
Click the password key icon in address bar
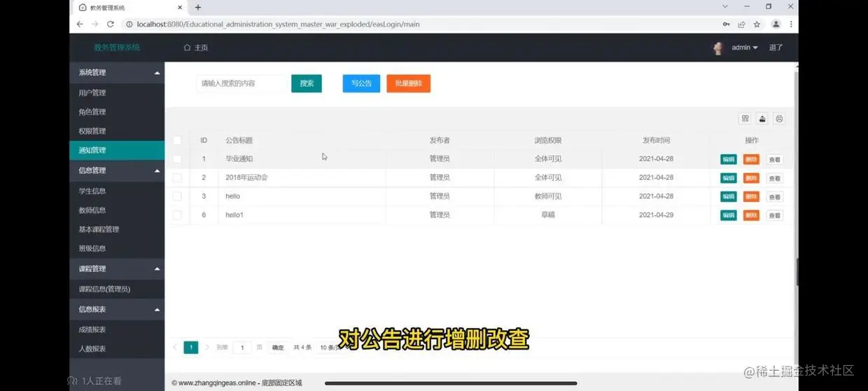(727, 24)
